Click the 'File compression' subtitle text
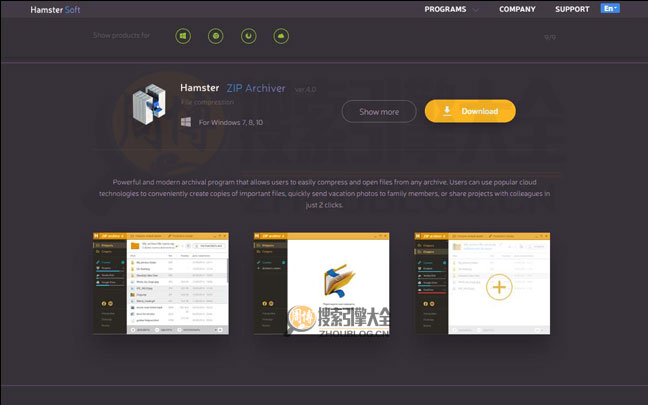648x405 pixels. pos(207,102)
